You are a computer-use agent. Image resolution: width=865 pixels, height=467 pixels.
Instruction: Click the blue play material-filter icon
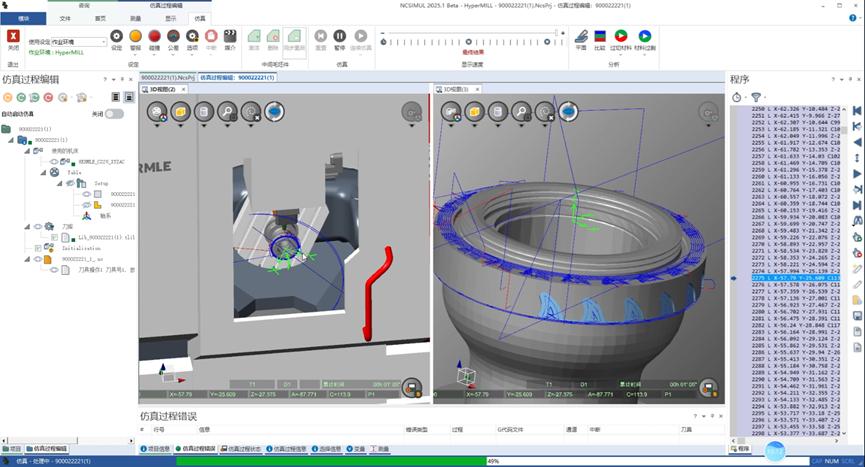644,36
